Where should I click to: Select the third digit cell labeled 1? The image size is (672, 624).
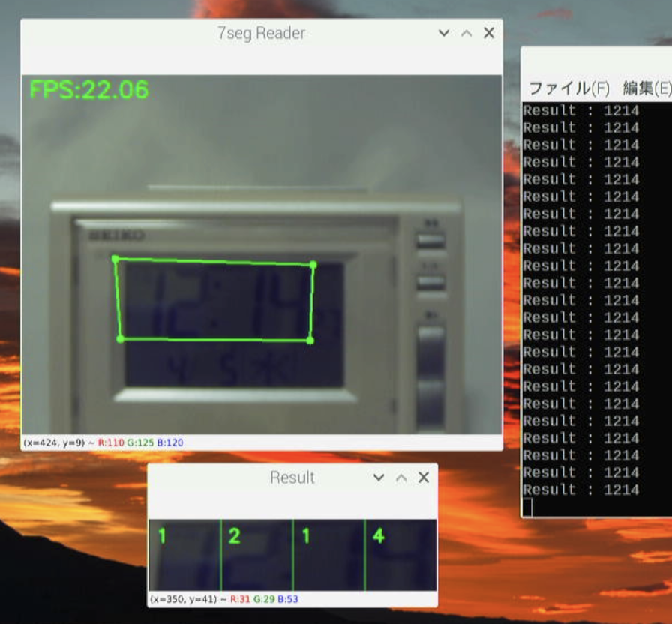[329, 555]
